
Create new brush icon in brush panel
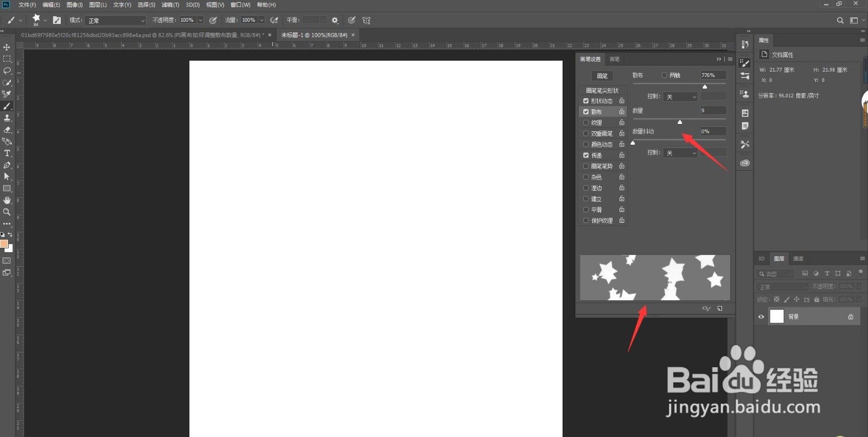[720, 309]
